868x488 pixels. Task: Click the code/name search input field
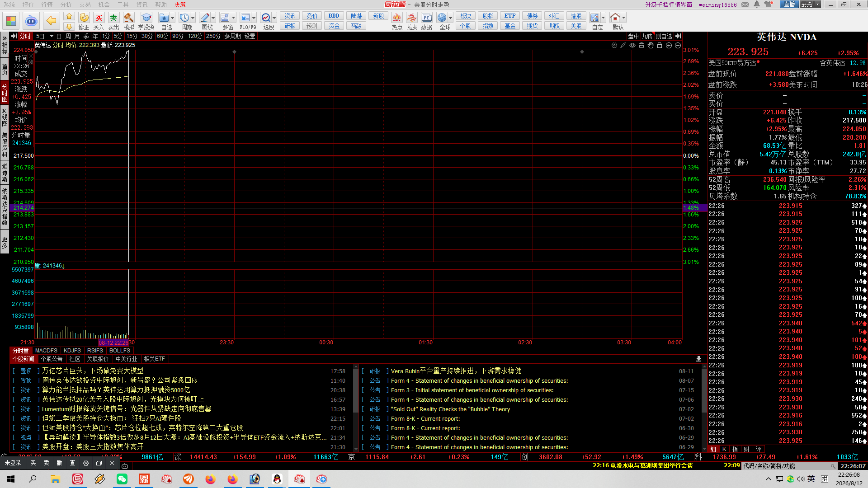pyautogui.click(x=789, y=466)
